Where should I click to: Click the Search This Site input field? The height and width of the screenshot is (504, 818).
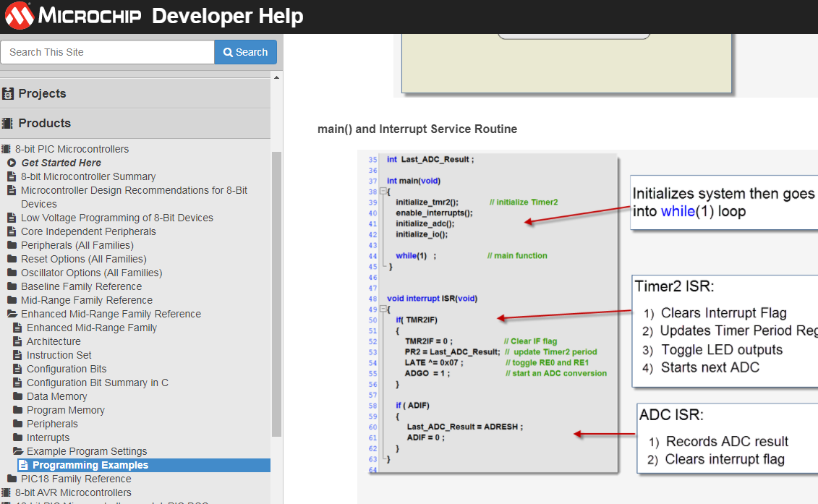coord(108,52)
